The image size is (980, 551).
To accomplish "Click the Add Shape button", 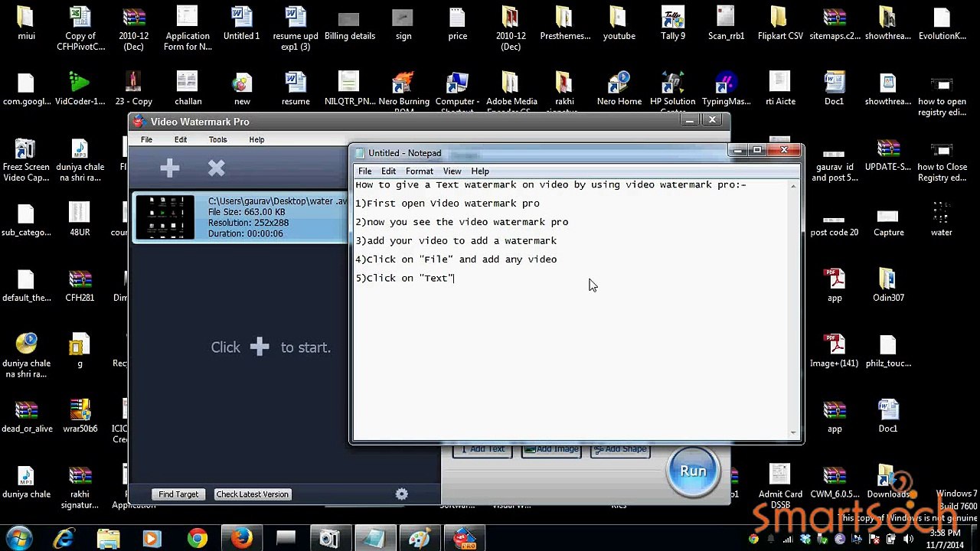I will (620, 450).
